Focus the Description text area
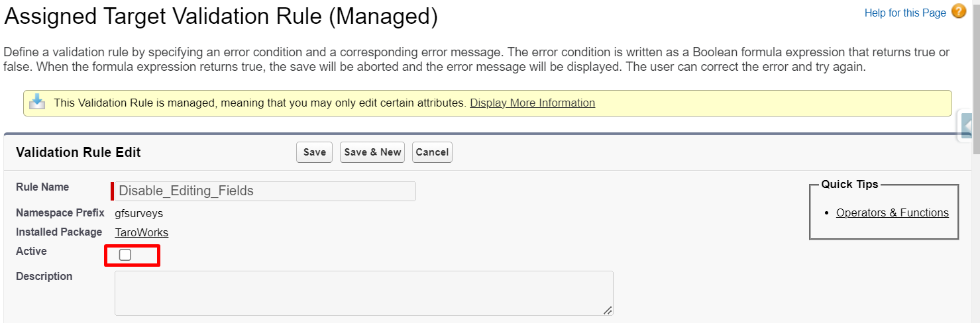 tap(363, 292)
